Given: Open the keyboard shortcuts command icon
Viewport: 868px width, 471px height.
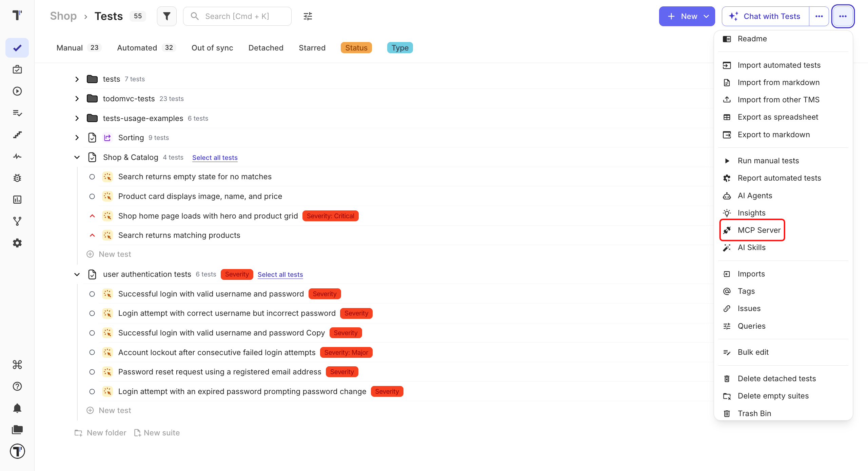Looking at the screenshot, I should [x=17, y=365].
